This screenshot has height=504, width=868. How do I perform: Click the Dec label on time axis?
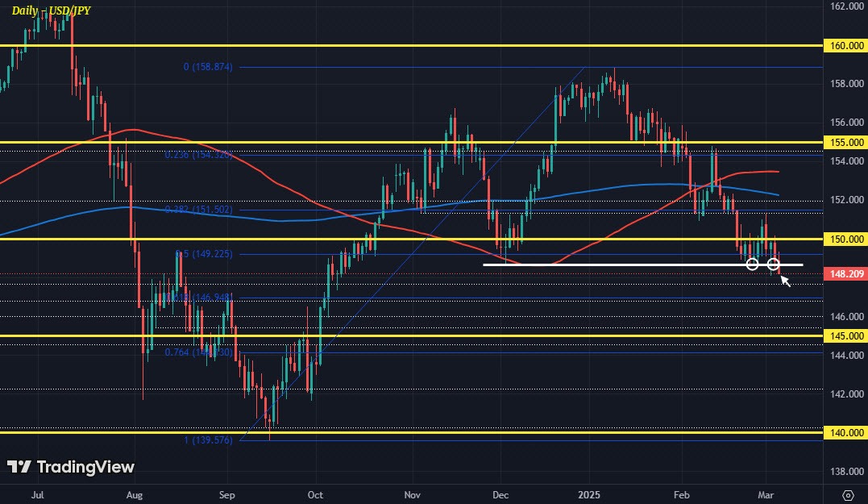pyautogui.click(x=500, y=494)
